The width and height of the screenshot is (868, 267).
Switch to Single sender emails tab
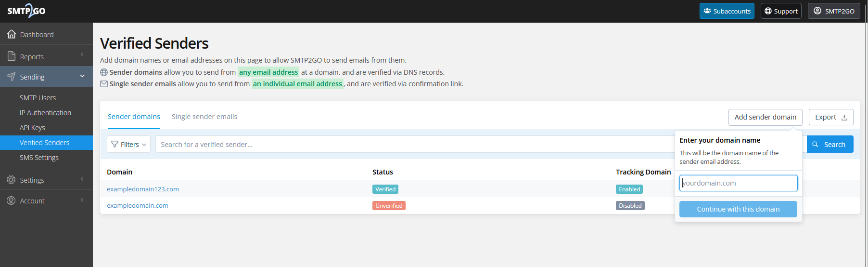click(x=204, y=117)
